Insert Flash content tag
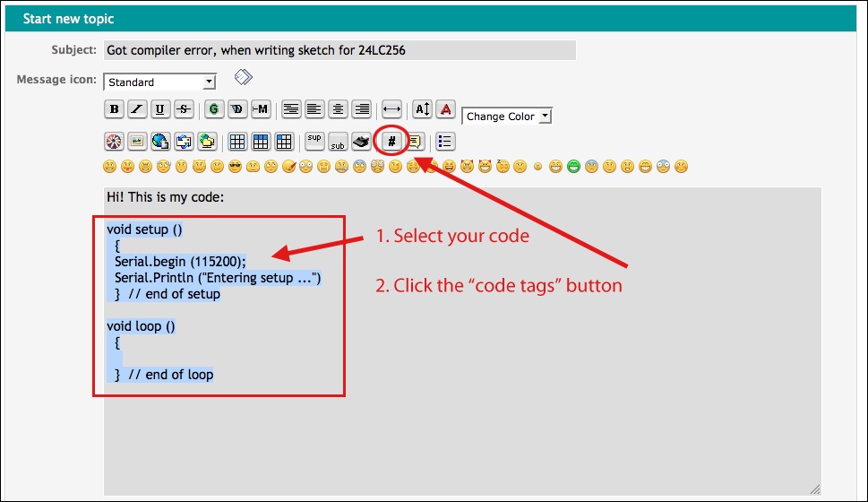This screenshot has width=868, height=502. coord(114,142)
